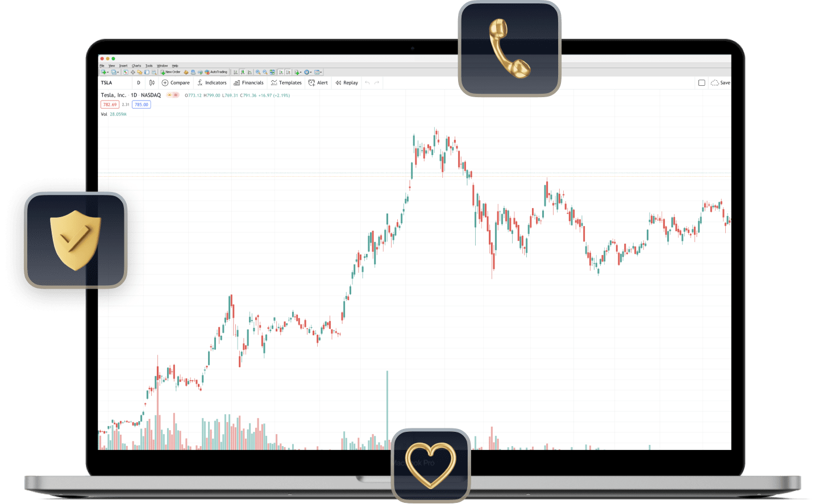Open the candle chart style selector
Screen dimensions: 815x504
pos(152,83)
